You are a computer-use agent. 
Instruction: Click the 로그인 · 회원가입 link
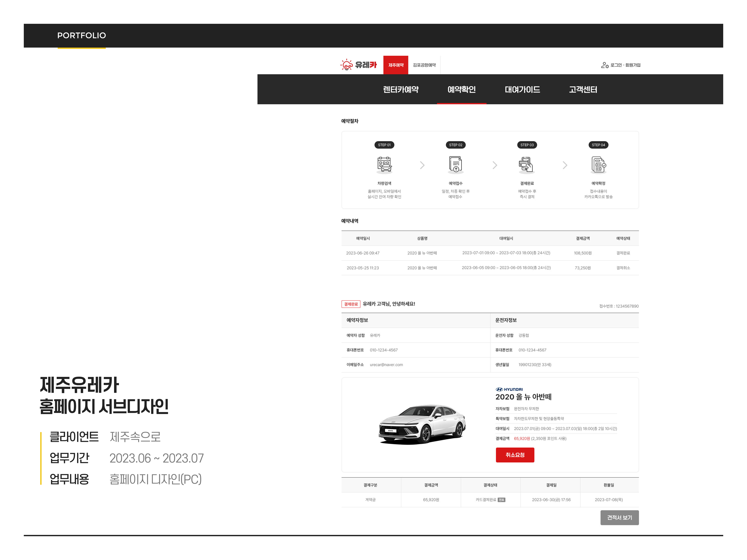[x=625, y=65]
